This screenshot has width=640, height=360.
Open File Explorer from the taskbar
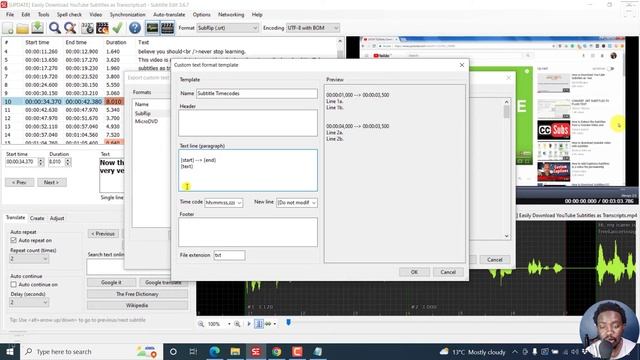tap(235, 351)
